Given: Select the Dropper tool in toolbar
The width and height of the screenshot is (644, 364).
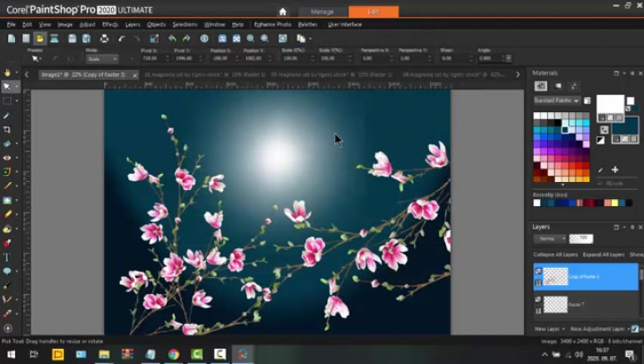Looking at the screenshot, I should coord(7,116).
